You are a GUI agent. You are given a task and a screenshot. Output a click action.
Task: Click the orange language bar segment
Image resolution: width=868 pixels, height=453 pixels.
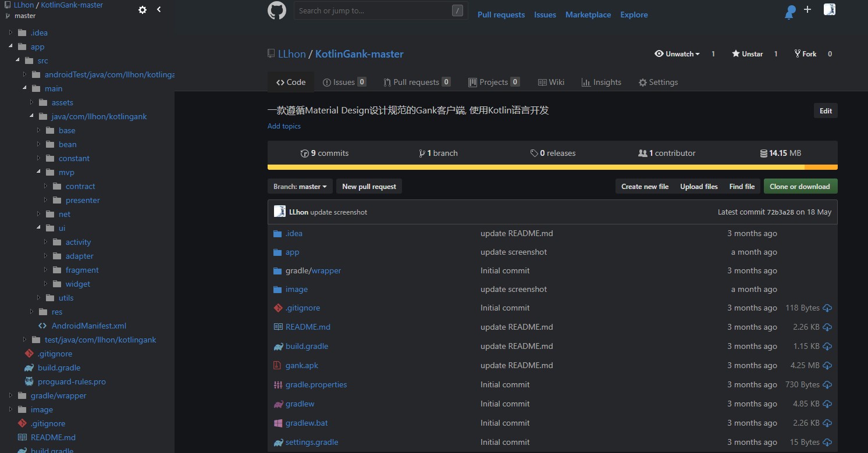821,167
